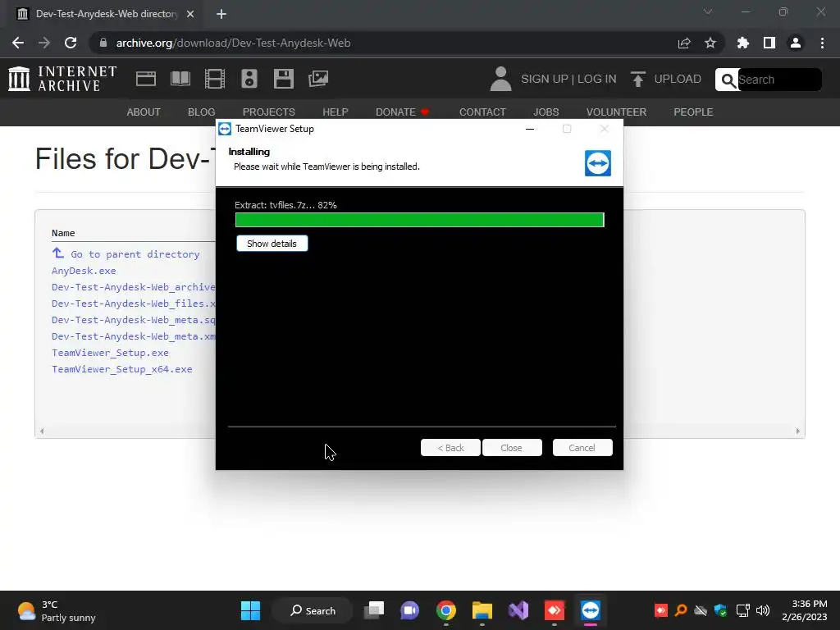Viewport: 840px width, 630px height.
Task: Click the search magnifier icon in Archive header
Action: 728,80
